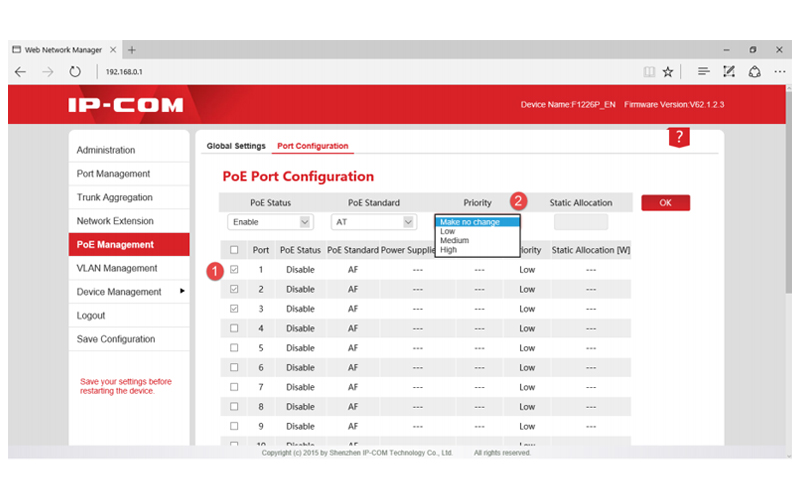
Task: Click the save settings warning text
Action: [126, 386]
